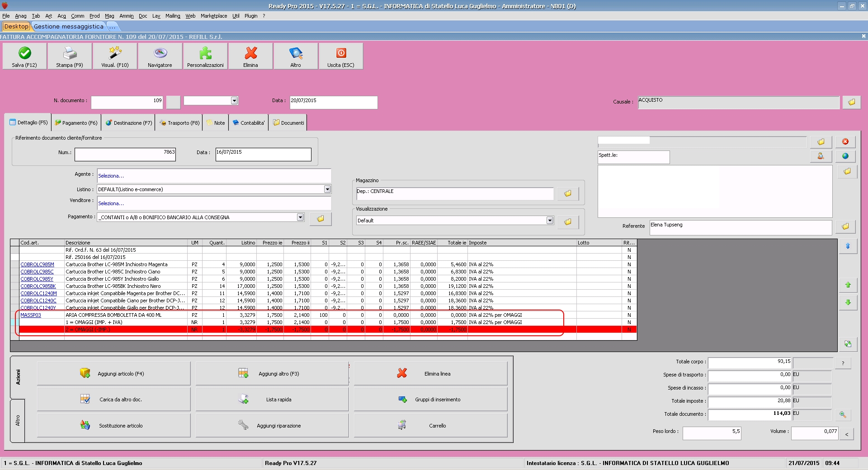Image resolution: width=868 pixels, height=470 pixels.
Task: Open the Altro toolbar options
Action: tap(296, 56)
